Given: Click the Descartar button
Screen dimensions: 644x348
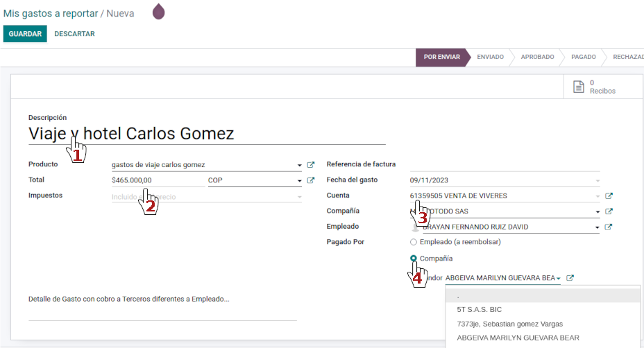Looking at the screenshot, I should [x=74, y=34].
